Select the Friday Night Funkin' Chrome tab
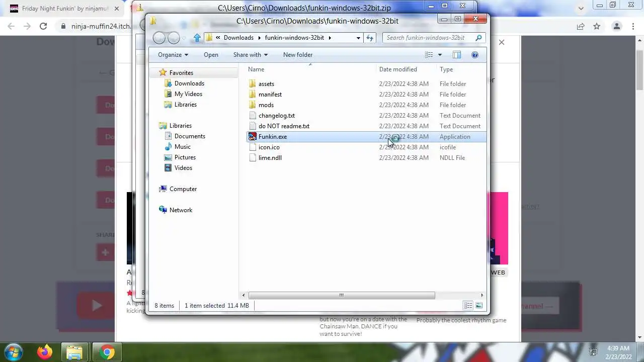The height and width of the screenshot is (362, 644). (x=65, y=9)
